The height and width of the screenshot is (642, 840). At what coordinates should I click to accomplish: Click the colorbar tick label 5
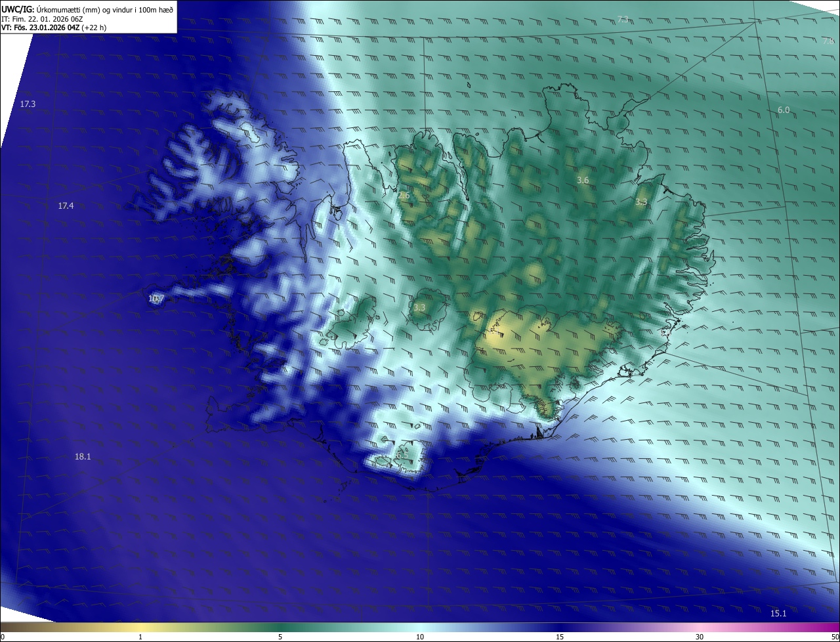280,637
